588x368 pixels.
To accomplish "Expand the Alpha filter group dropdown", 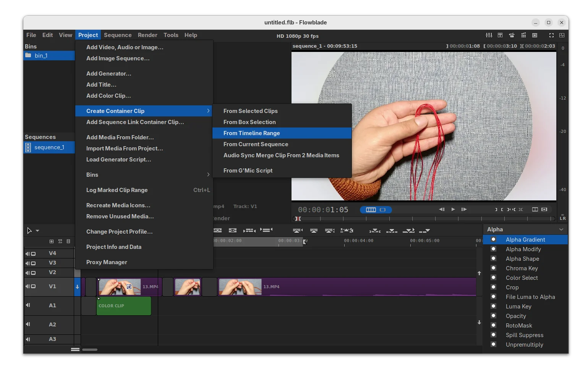I will (561, 229).
